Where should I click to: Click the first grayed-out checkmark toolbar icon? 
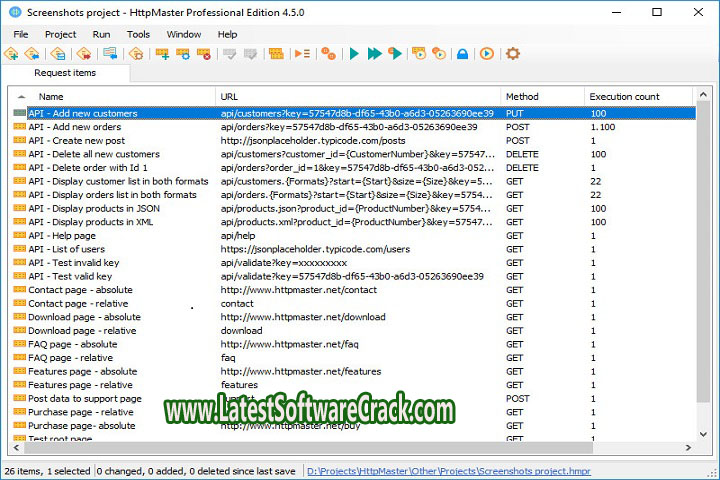(x=229, y=54)
